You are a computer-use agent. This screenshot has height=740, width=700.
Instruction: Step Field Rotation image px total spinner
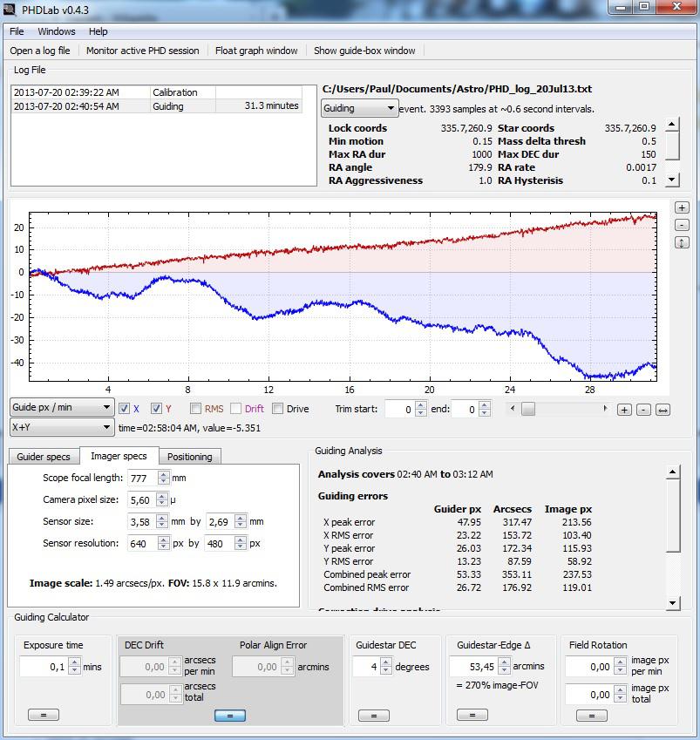[620, 694]
